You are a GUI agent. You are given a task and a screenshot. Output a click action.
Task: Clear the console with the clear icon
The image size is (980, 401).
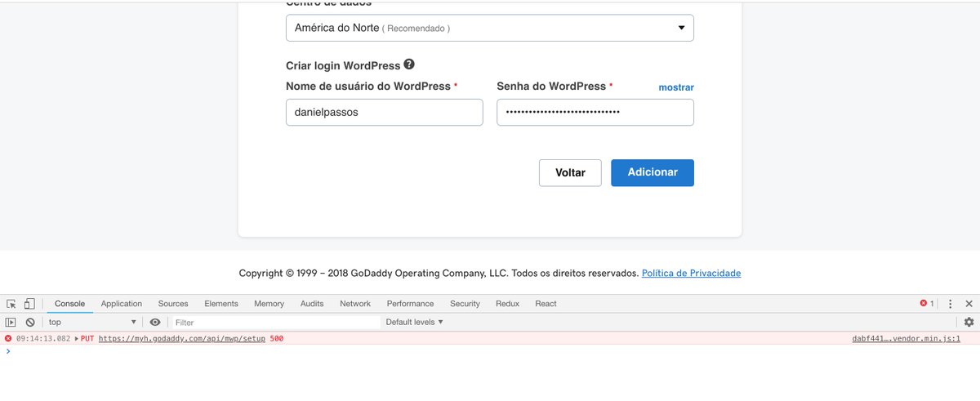pos(30,323)
